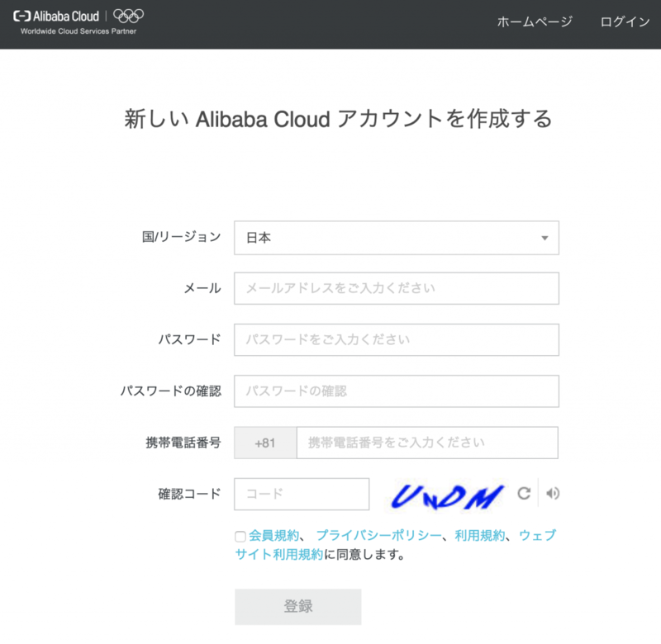Focus the 確認コード code input field
661x644 pixels.
[x=302, y=494]
